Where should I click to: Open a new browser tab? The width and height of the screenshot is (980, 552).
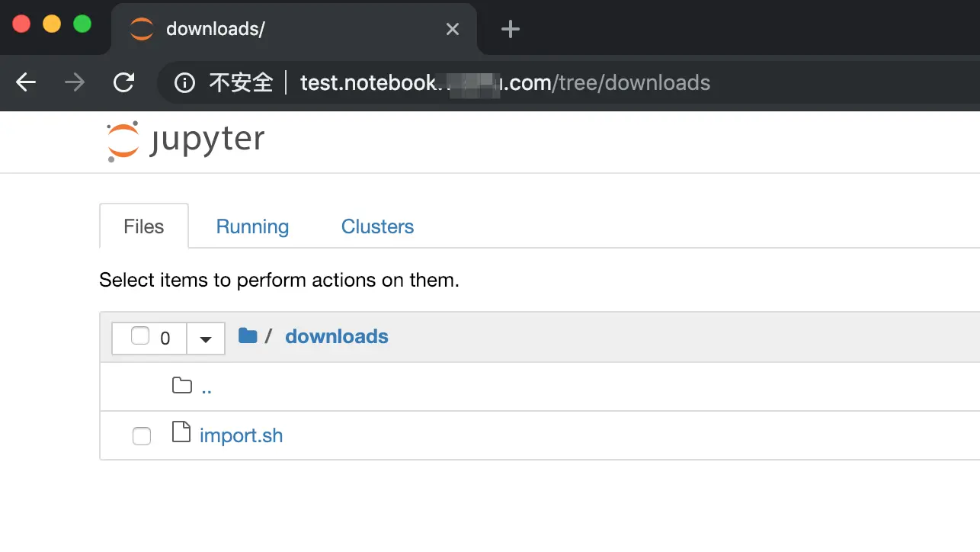coord(510,29)
